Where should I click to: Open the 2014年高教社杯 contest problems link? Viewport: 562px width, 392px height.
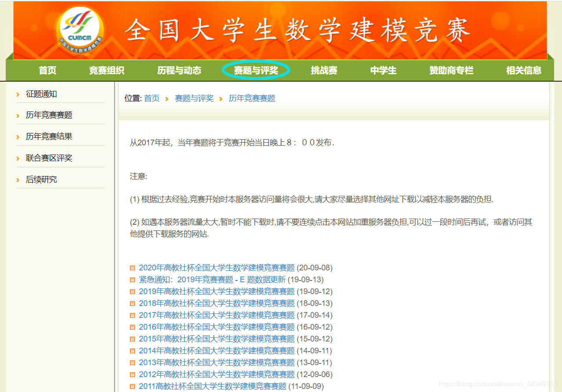pyautogui.click(x=217, y=351)
